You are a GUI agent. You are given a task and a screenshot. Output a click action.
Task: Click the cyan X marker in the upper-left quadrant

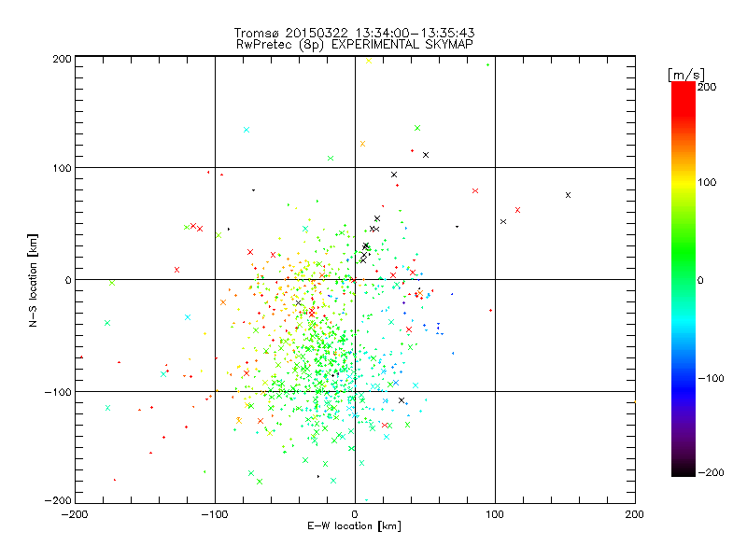click(x=247, y=130)
